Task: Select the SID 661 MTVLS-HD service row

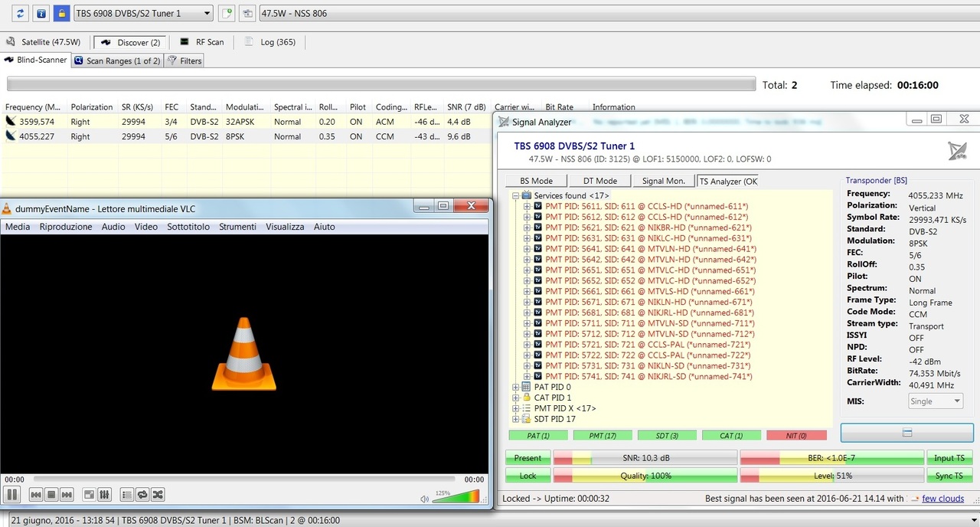Action: pyautogui.click(x=649, y=291)
